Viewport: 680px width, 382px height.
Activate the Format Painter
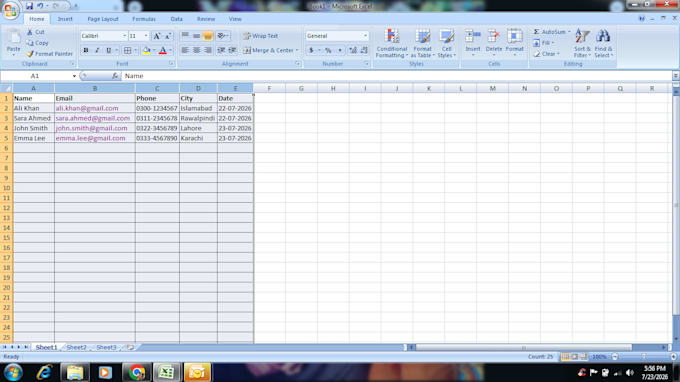[x=49, y=54]
